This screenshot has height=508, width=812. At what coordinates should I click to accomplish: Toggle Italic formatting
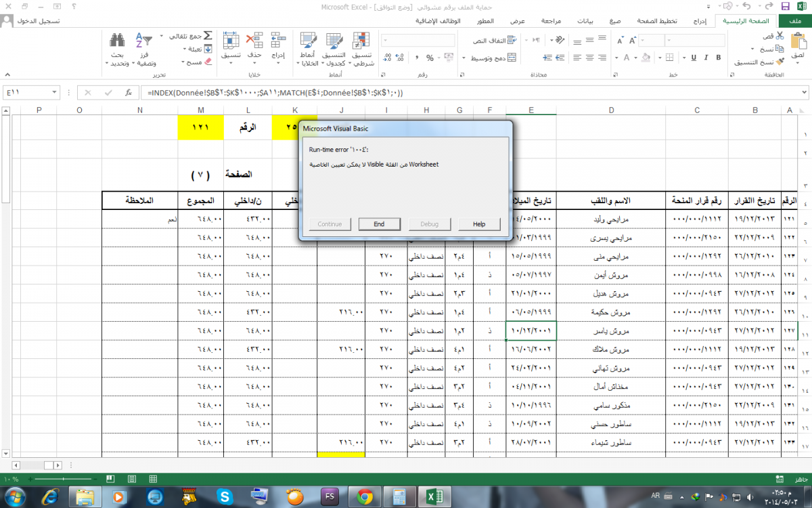706,58
